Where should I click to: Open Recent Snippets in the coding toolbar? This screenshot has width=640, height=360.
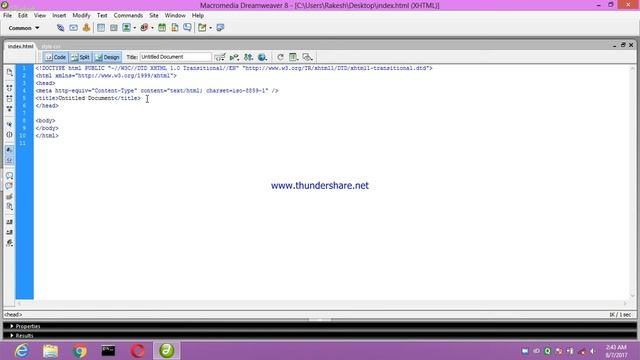(x=9, y=207)
